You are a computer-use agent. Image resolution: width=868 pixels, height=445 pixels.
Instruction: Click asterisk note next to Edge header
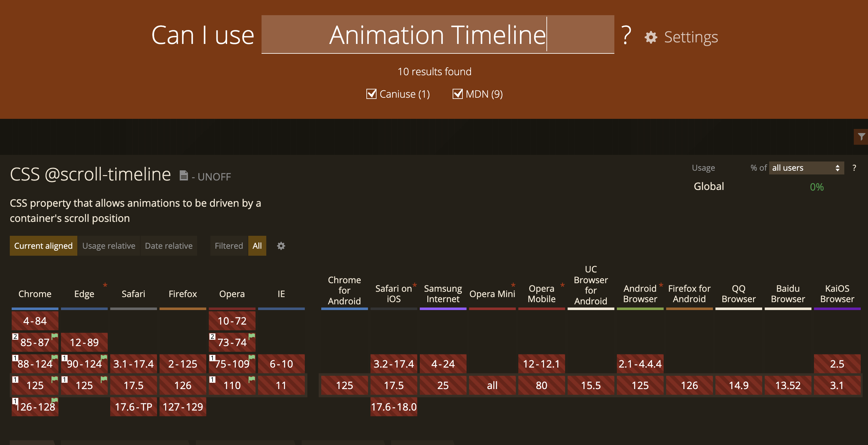(x=105, y=286)
